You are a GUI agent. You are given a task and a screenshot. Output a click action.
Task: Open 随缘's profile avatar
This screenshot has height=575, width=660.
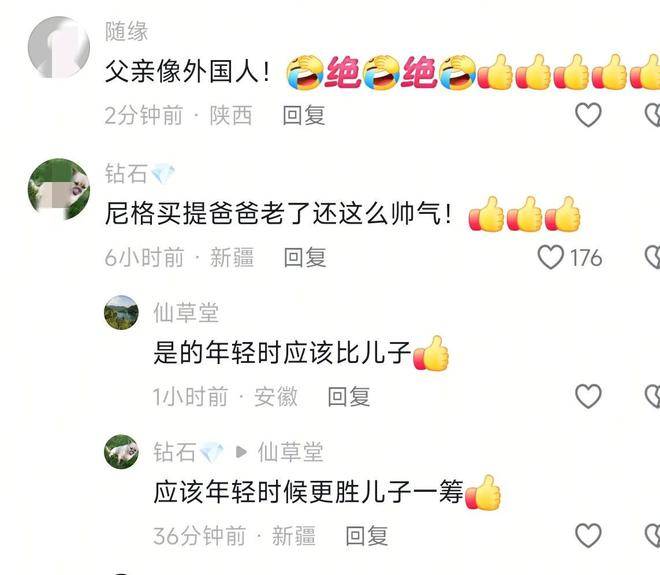[x=59, y=47]
